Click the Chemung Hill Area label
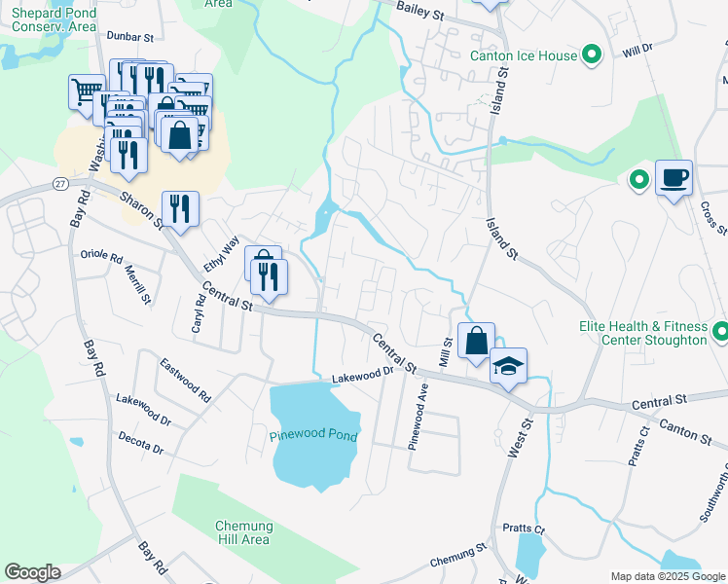This screenshot has height=584, width=728. (x=243, y=532)
